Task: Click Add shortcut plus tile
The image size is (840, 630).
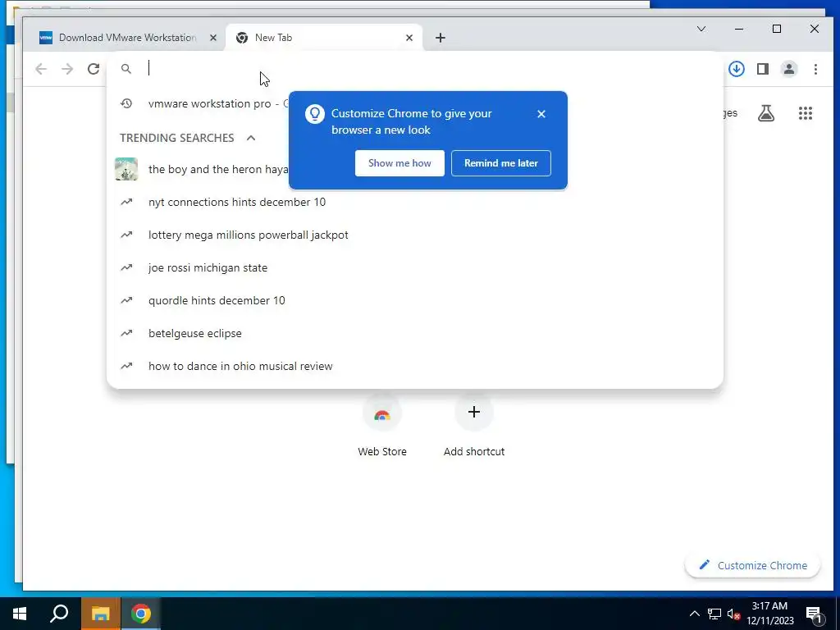Action: 474,427
